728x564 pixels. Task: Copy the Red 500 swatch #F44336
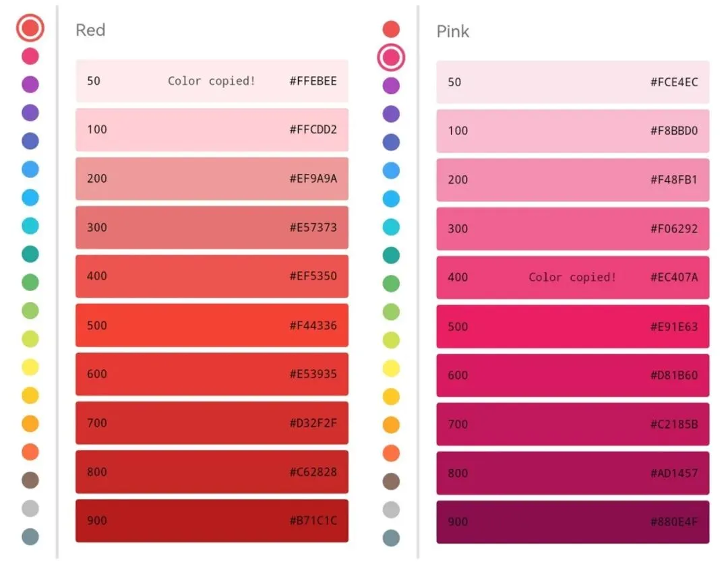coord(212,325)
